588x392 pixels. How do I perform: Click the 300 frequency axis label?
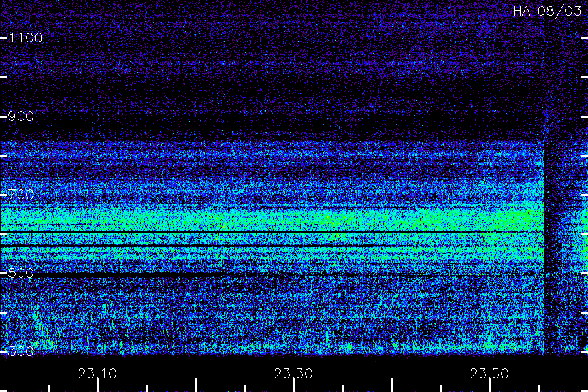tap(21, 351)
